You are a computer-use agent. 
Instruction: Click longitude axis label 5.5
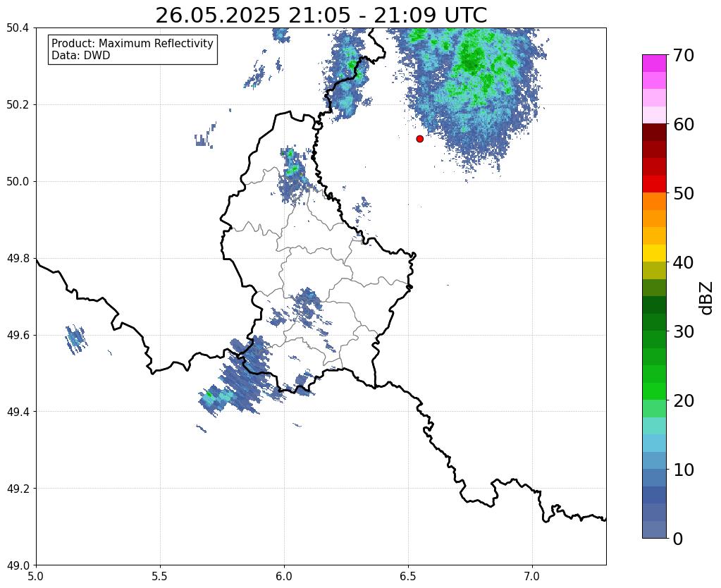tap(160, 576)
